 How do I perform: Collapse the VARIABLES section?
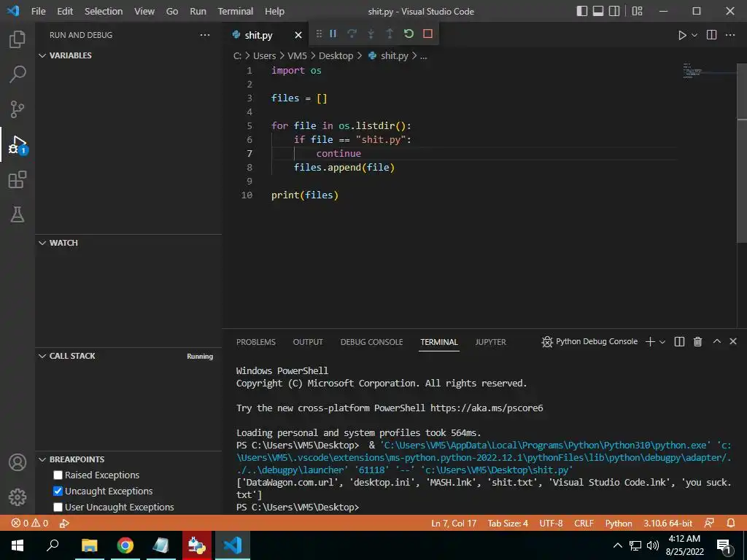(42, 55)
